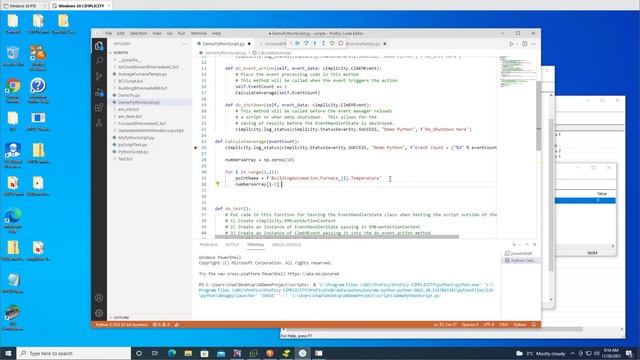Open the Run and Debug view
640x360 pixels.
coord(99,92)
